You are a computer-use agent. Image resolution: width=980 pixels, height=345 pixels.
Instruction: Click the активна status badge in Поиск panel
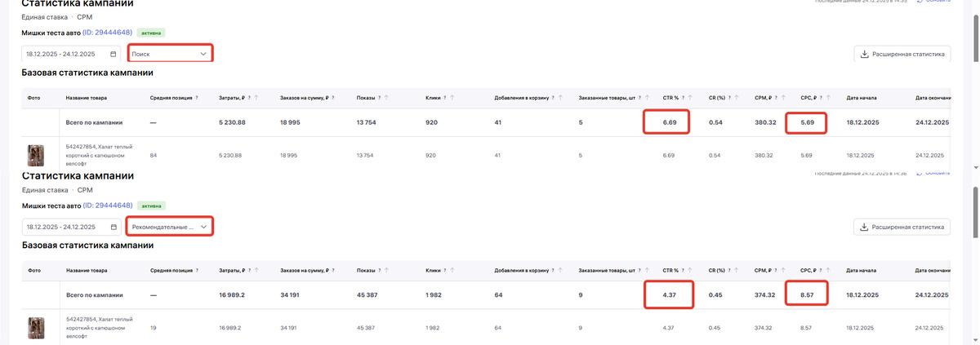[x=151, y=33]
